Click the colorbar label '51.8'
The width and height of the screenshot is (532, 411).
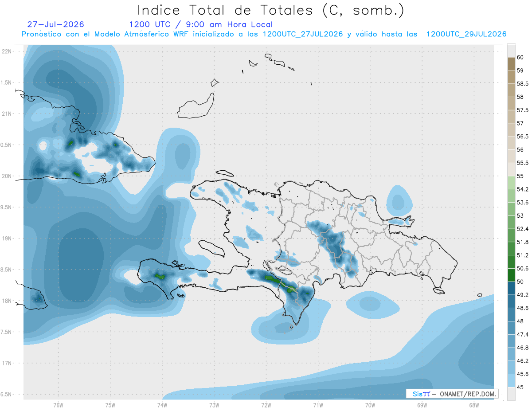tap(523, 242)
